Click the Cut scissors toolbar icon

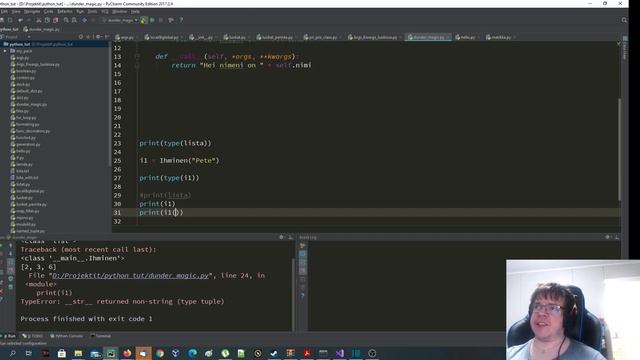click(39, 20)
